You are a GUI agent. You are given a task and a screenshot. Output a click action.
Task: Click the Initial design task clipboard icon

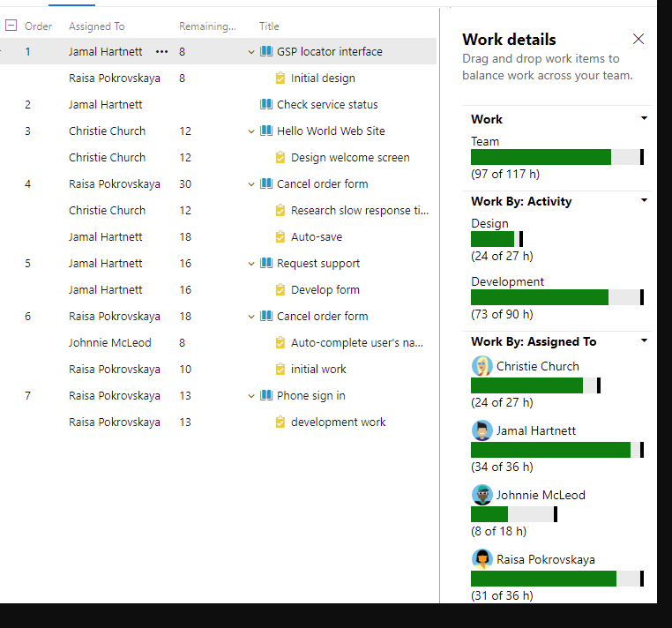(x=280, y=78)
